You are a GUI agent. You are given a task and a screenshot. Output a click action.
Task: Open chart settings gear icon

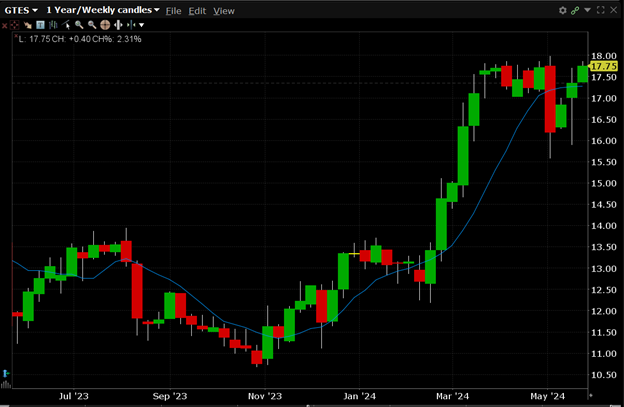coord(562,10)
